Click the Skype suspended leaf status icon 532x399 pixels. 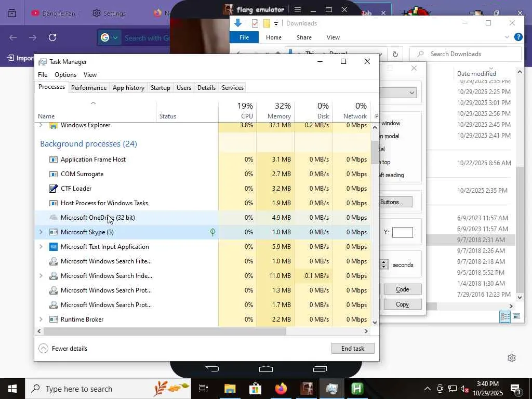(212, 232)
